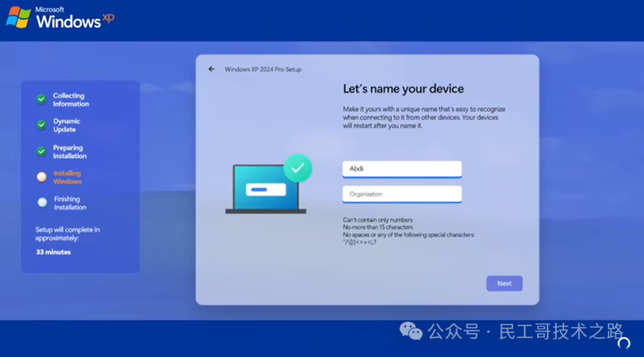Viewport: 644px width, 357px height.
Task: Click the step indicator beside Finishing Installation
Action: coord(42,203)
